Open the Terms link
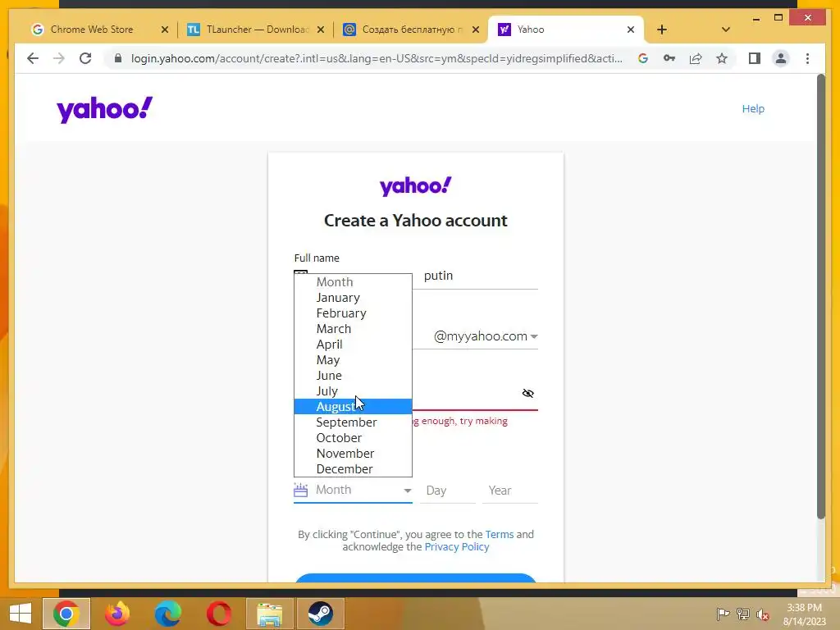 click(x=500, y=534)
